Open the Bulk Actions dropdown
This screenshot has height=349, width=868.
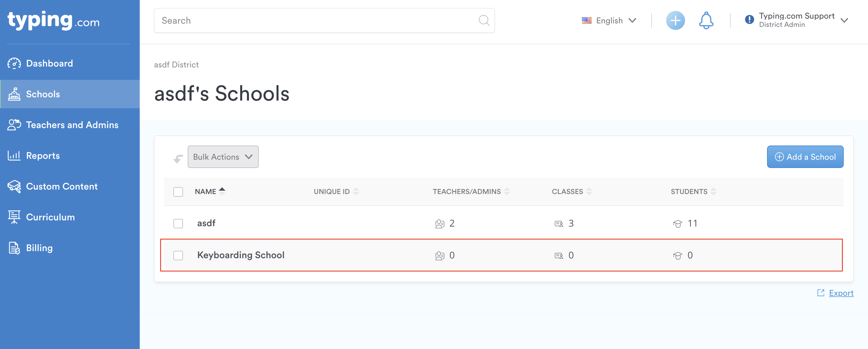(223, 157)
